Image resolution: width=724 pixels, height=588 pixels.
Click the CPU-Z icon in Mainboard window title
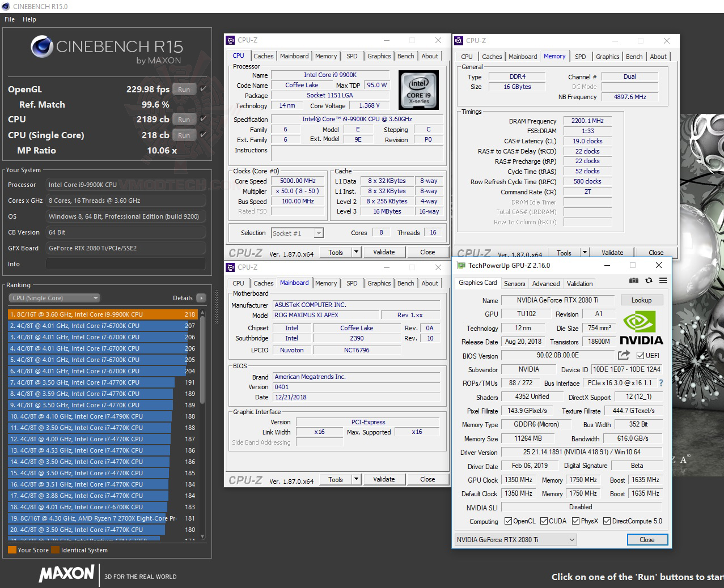click(x=230, y=267)
